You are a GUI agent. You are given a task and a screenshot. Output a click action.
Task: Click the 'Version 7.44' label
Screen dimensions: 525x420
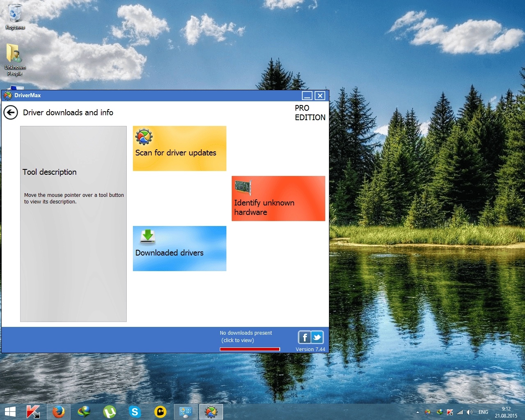[x=310, y=349]
